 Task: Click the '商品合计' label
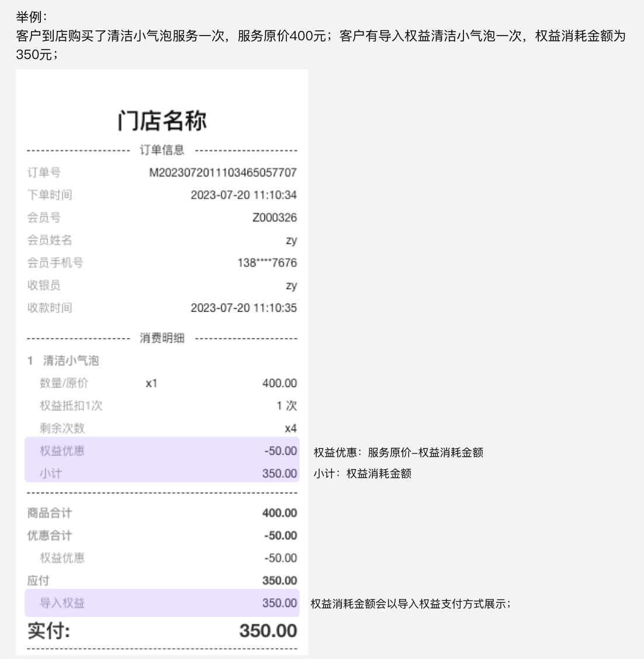(x=50, y=513)
